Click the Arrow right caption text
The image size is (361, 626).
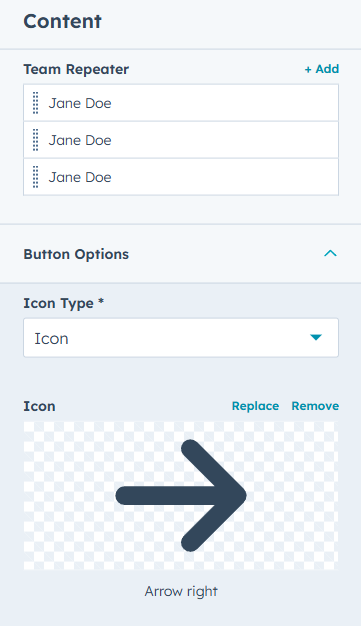(x=181, y=591)
